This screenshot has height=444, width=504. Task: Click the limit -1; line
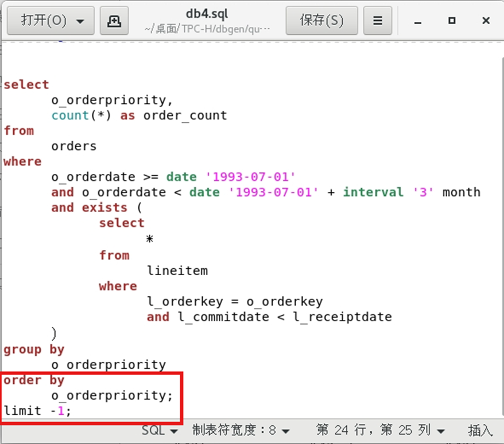pos(37,411)
